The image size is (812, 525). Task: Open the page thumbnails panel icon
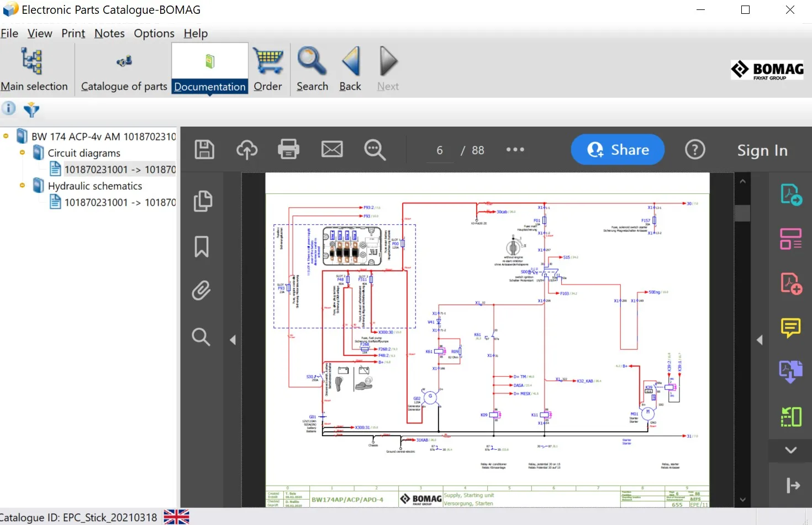click(x=203, y=201)
